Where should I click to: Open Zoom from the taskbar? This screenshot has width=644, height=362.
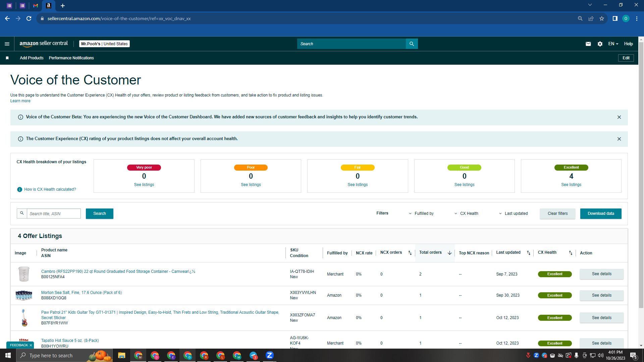pos(270,355)
